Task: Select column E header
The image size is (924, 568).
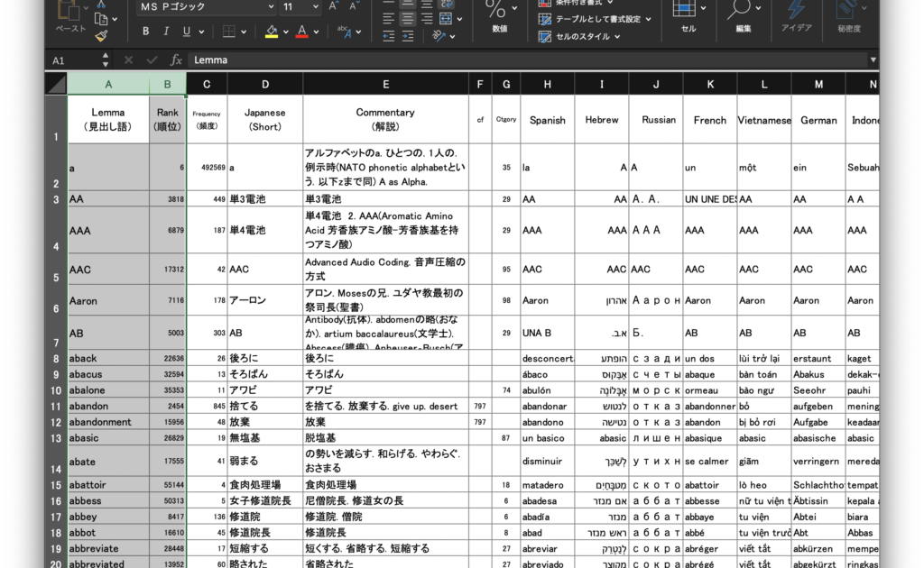Action: pyautogui.click(x=385, y=84)
